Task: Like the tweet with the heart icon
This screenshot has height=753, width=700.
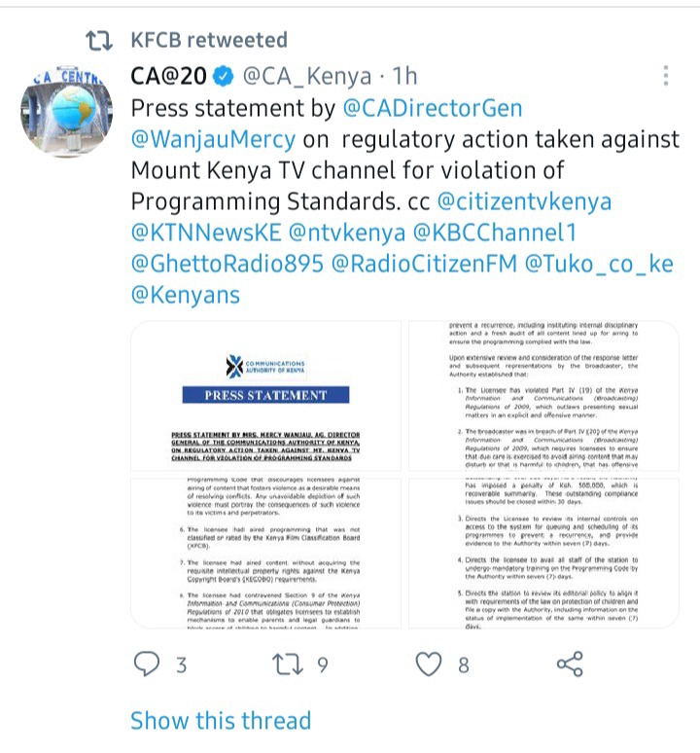Action: [428, 664]
